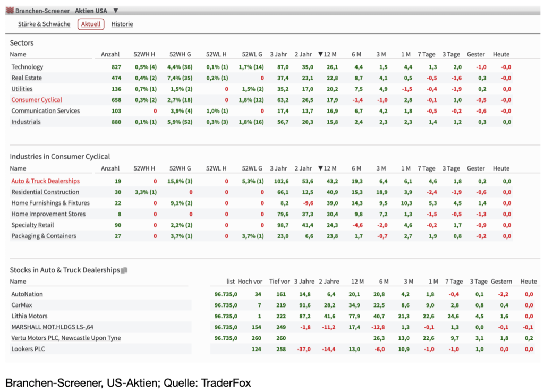This screenshot has height=392, width=544.
Task: Click the 'Sectors' section heading
Action: [x=21, y=42]
